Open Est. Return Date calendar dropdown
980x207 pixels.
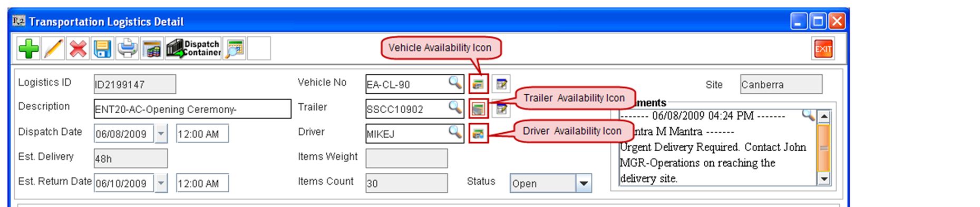click(161, 183)
